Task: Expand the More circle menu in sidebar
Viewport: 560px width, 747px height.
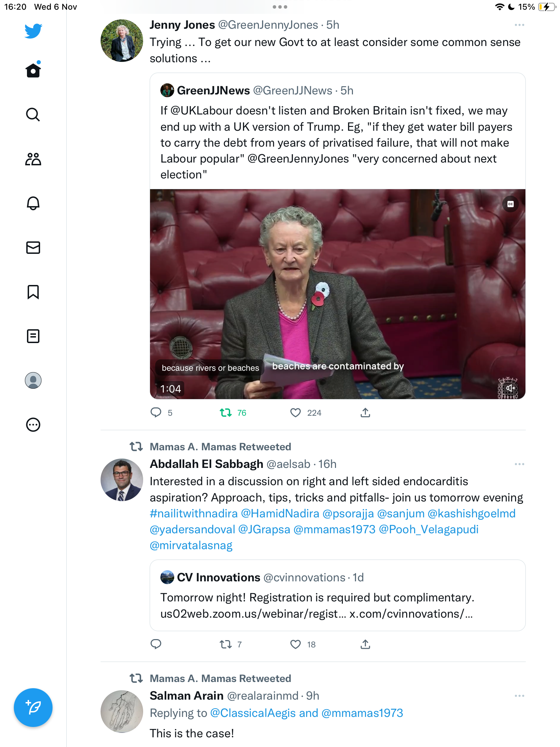Action: click(33, 425)
